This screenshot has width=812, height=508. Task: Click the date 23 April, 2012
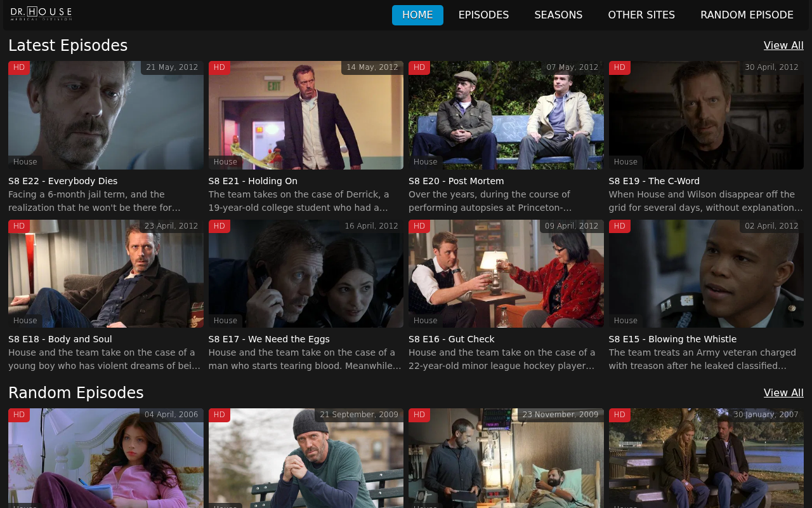[x=171, y=227]
